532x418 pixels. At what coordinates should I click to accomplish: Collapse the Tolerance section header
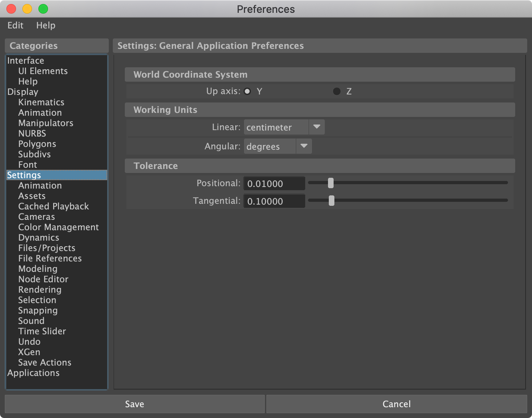coord(156,166)
